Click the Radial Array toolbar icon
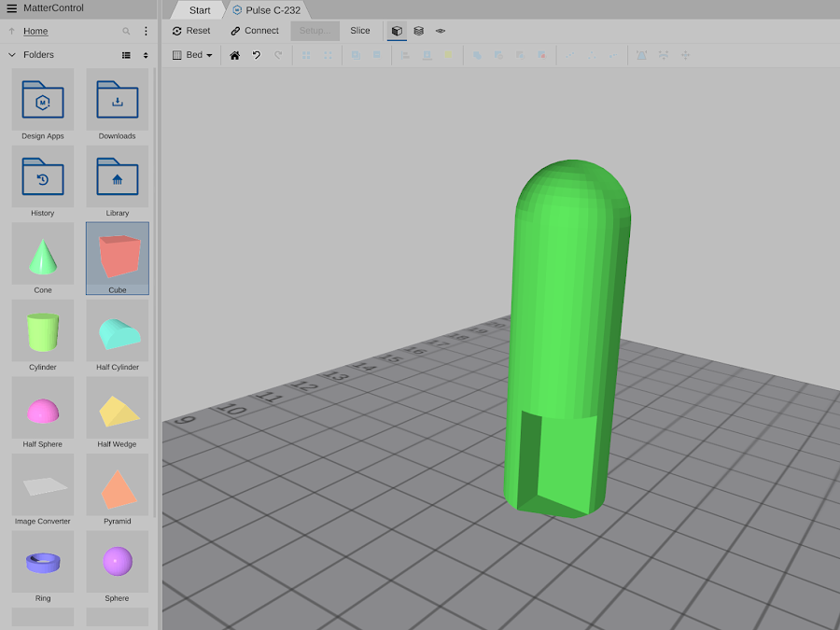840x630 pixels. coord(592,55)
